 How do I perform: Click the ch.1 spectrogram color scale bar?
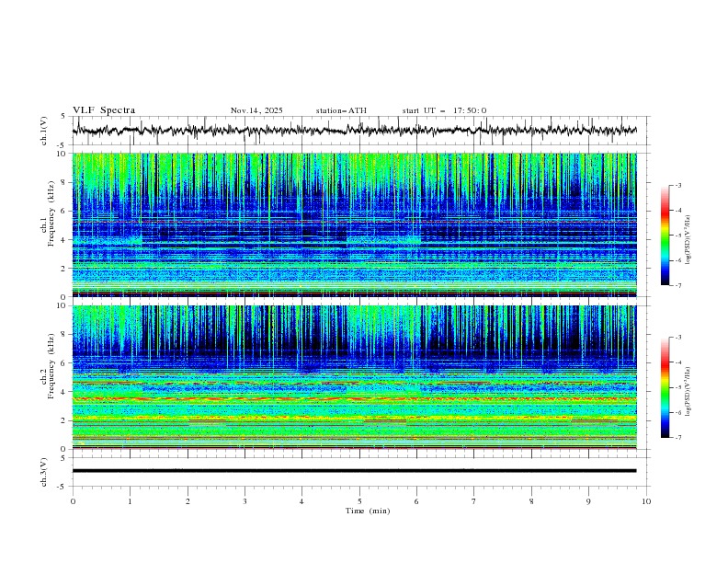coord(665,236)
